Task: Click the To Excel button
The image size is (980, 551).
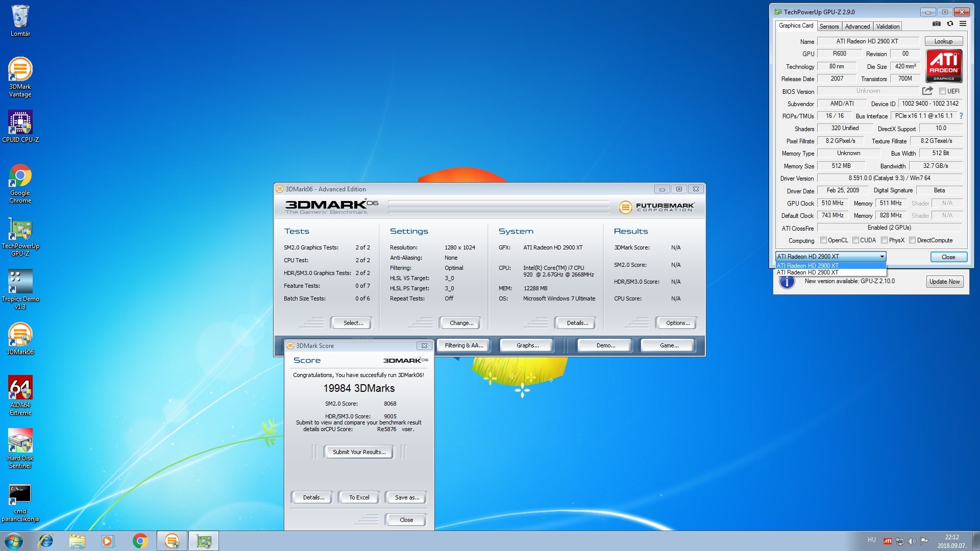Action: pos(359,497)
